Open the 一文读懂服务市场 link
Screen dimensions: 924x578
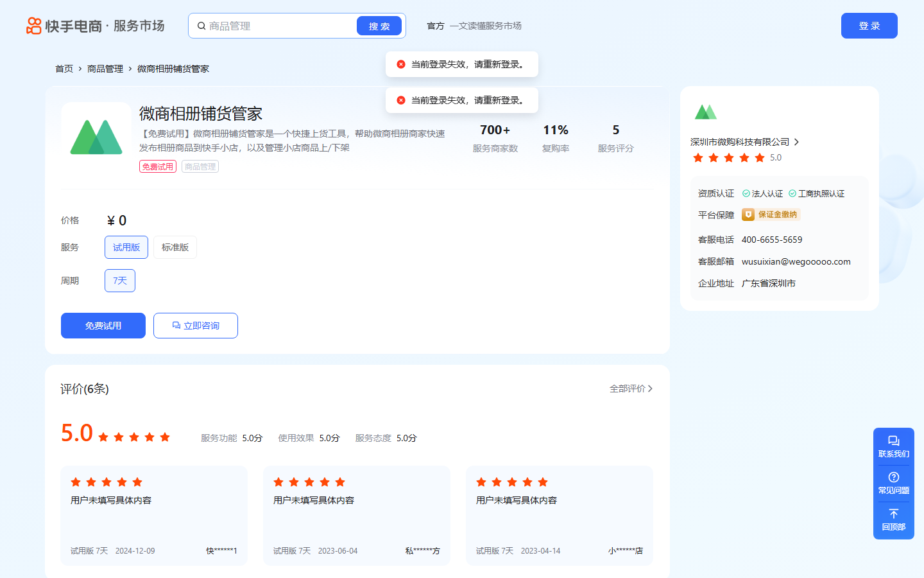click(486, 26)
